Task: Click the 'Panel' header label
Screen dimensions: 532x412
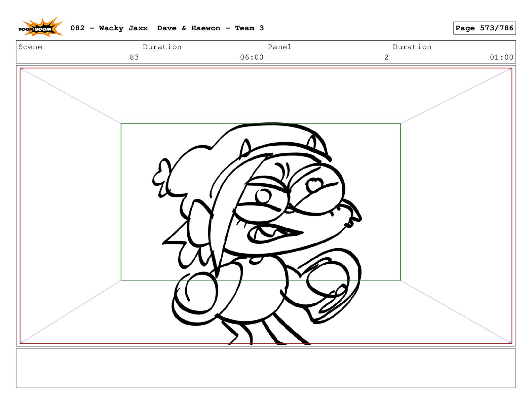Action: tap(279, 47)
